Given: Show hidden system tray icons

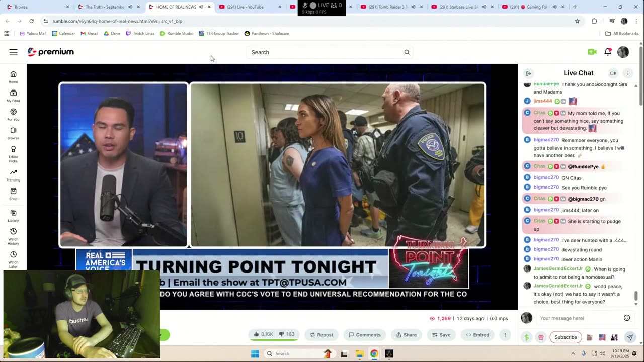Looking at the screenshot, I should pyautogui.click(x=573, y=353).
